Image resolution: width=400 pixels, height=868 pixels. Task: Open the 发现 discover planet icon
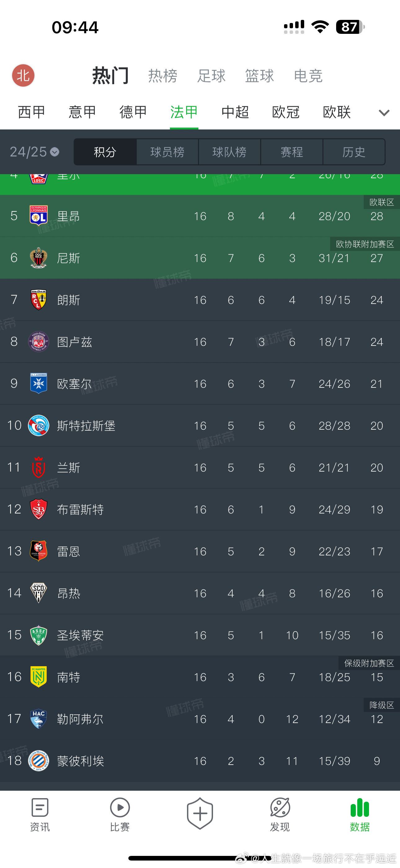coord(280,807)
